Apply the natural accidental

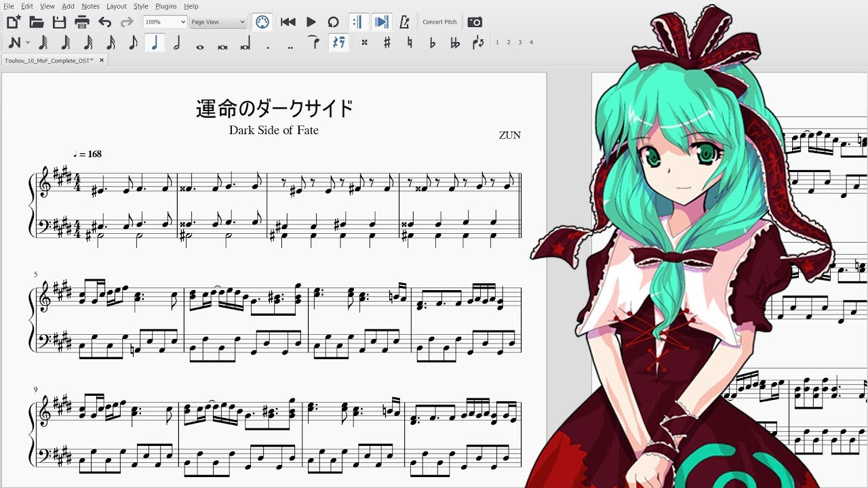pos(410,43)
